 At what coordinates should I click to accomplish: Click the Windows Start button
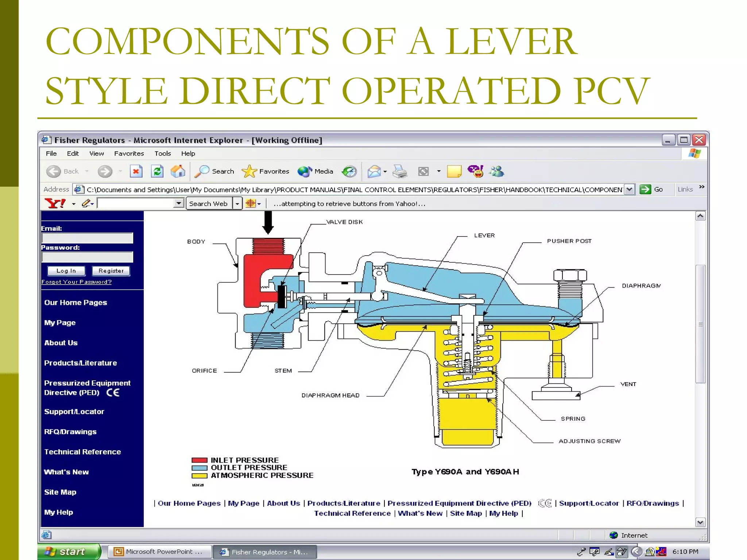69,552
